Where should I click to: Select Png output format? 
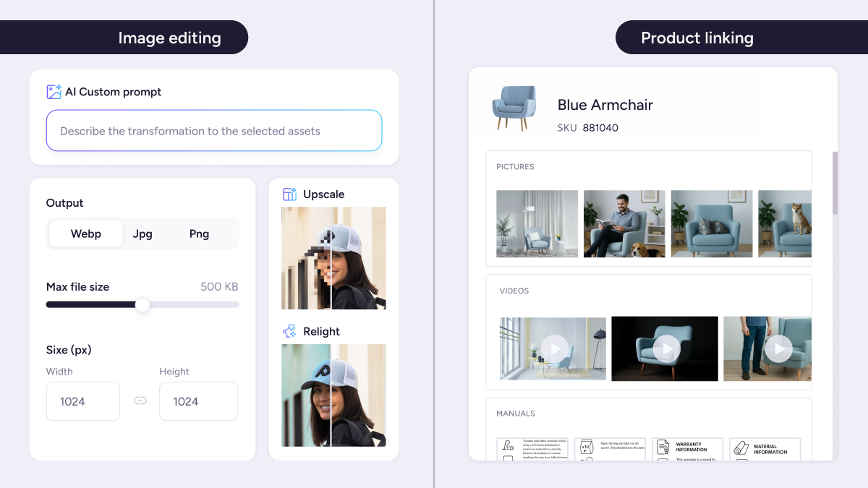coord(199,234)
